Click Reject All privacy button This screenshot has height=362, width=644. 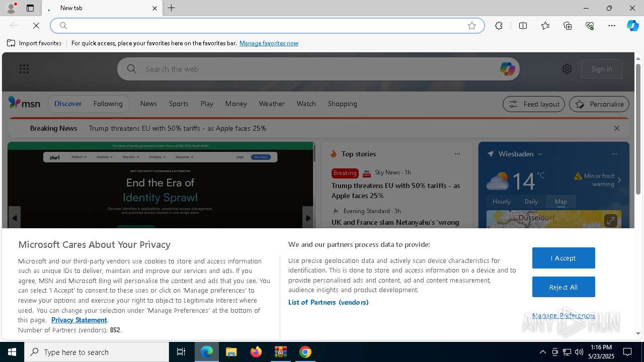pos(563,287)
